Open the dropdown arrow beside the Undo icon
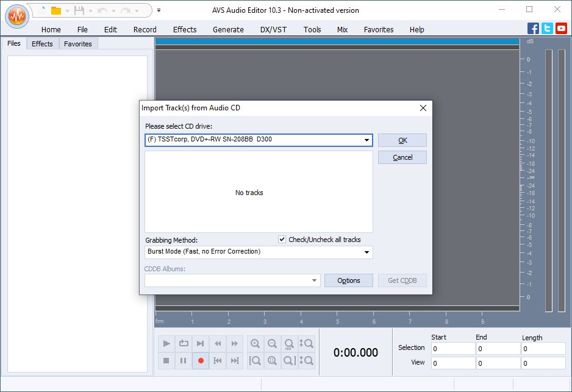Viewport: 572px width, 392px height. tap(113, 11)
